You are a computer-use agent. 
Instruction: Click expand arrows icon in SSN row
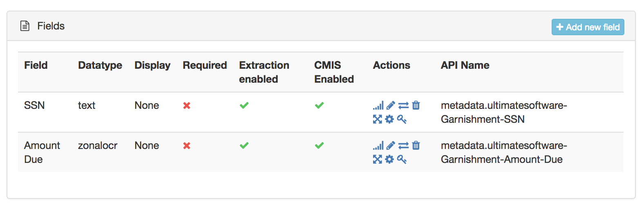378,119
